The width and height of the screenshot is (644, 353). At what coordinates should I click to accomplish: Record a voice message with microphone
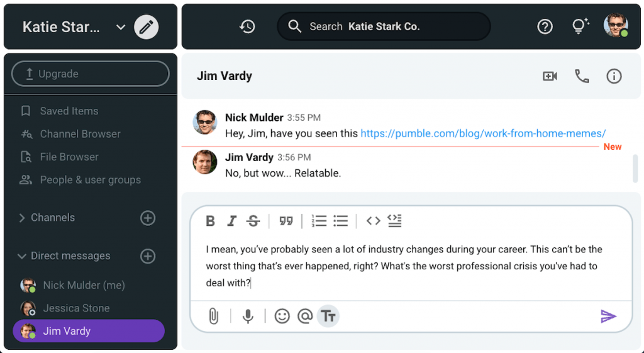coord(248,316)
